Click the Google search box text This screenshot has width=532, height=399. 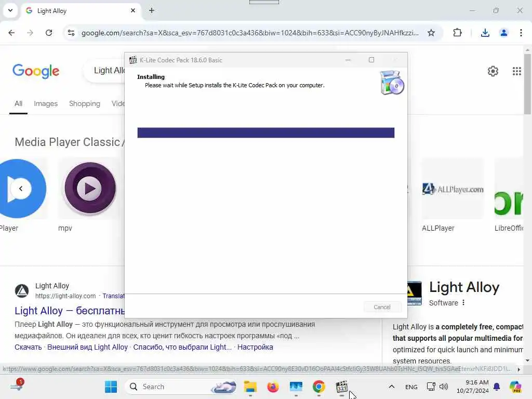109,70
